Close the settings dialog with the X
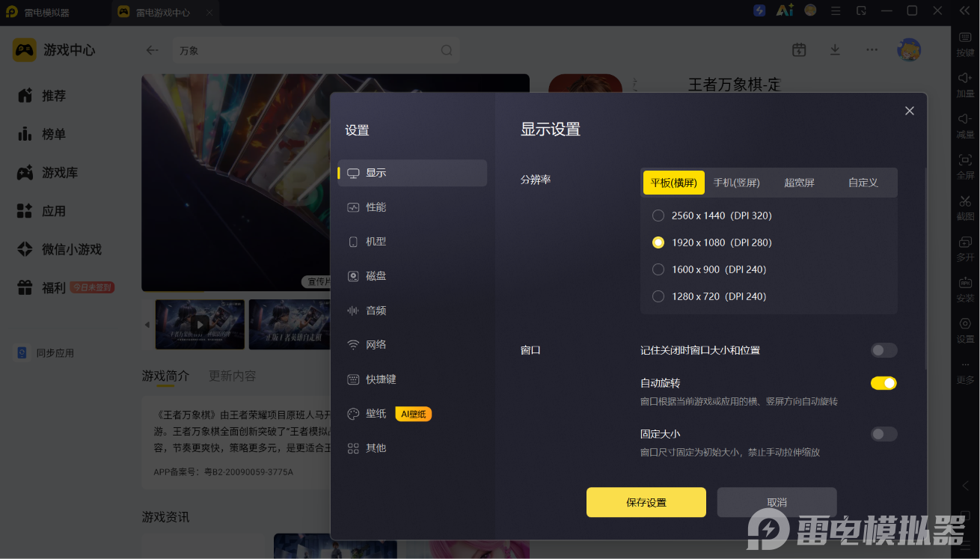Image resolution: width=980 pixels, height=559 pixels. (x=910, y=111)
